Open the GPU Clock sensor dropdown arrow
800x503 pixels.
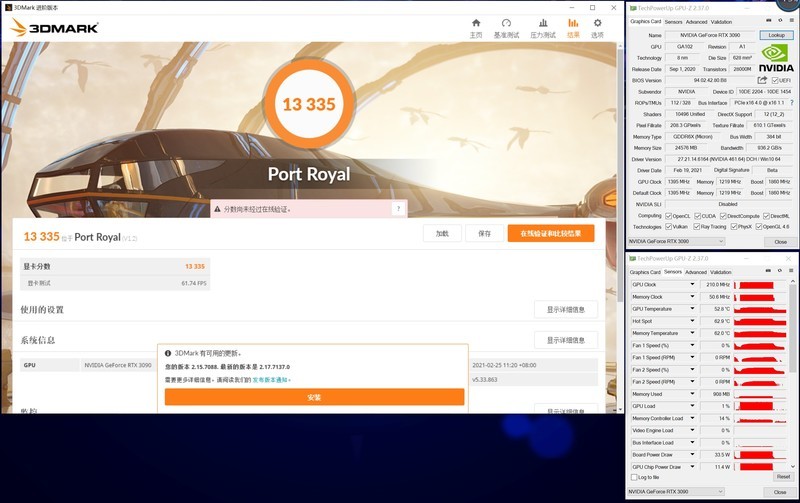tap(692, 284)
